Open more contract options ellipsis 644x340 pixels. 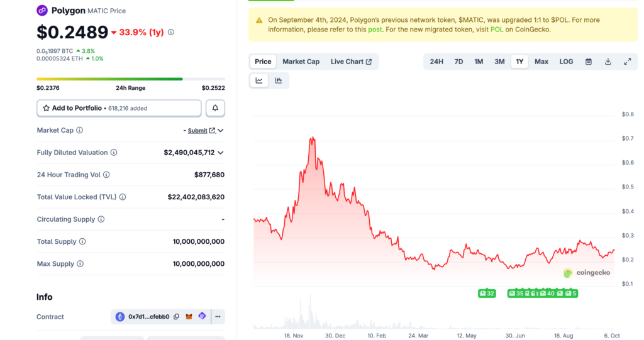218,317
